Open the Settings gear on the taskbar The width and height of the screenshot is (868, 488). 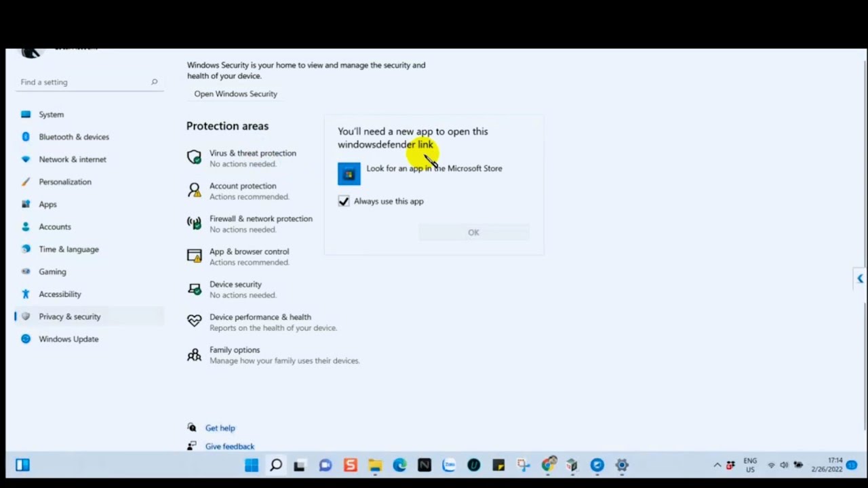(x=622, y=466)
